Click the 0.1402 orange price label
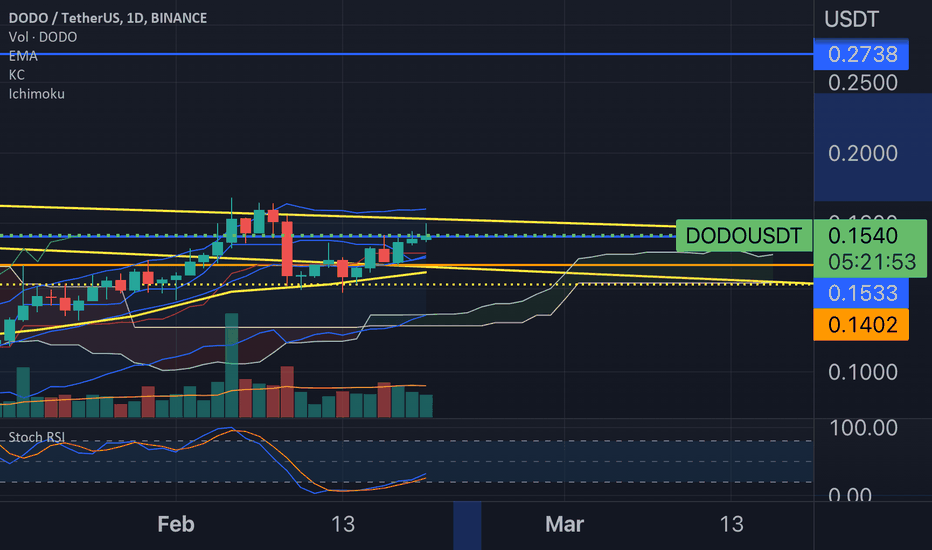Image resolution: width=932 pixels, height=550 pixels. coord(861,325)
